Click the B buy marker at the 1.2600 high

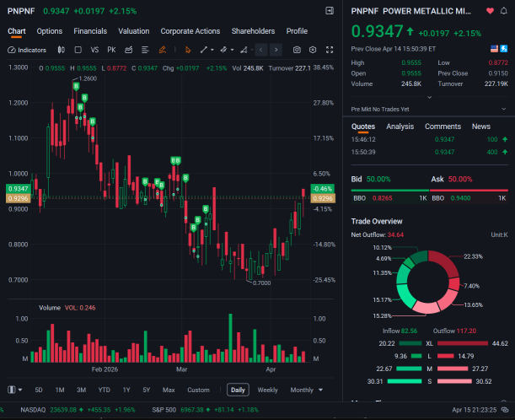76,86
